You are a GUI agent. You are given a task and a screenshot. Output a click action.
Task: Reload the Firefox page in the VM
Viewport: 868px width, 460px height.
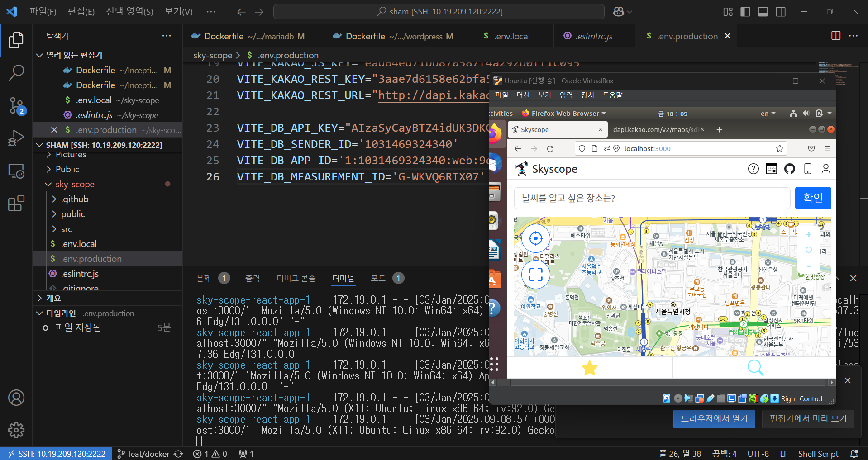click(x=550, y=149)
